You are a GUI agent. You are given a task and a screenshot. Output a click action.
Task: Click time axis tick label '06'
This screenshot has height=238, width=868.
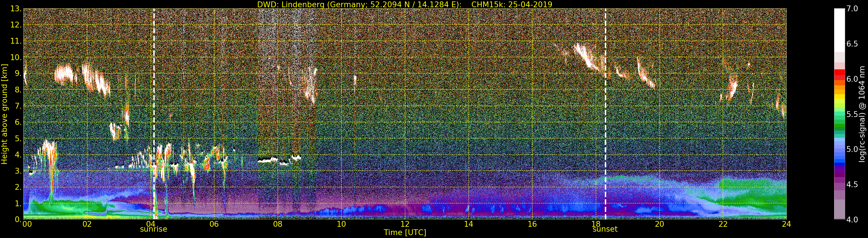tap(214, 224)
